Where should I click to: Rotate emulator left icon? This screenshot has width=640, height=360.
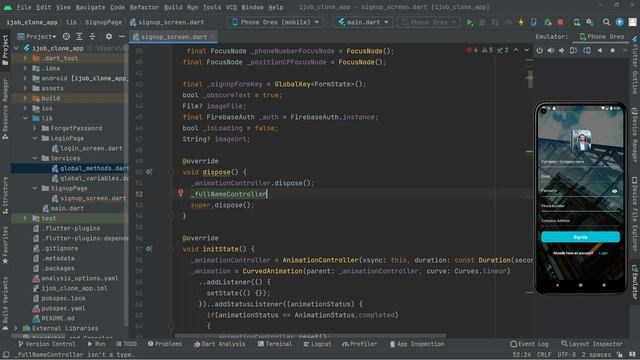573,51
